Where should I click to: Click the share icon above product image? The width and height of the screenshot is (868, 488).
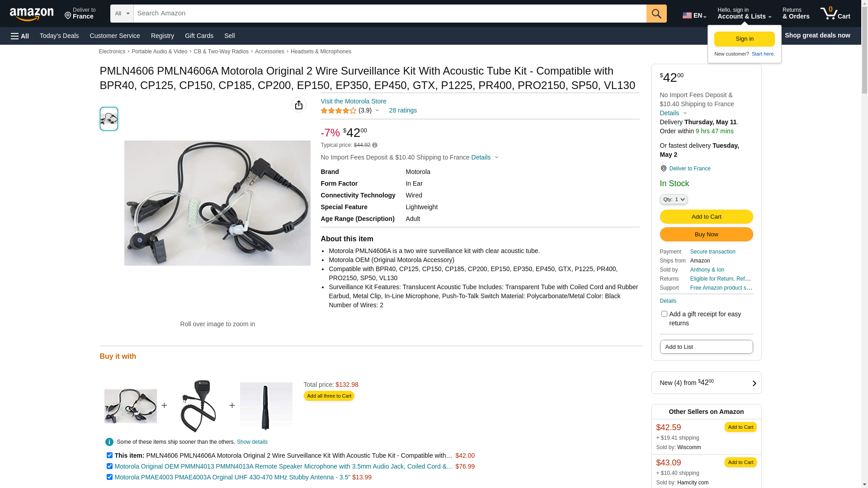point(299,105)
